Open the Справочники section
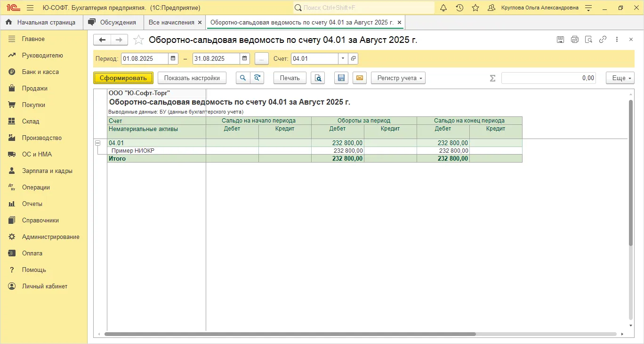This screenshot has width=644, height=344. (44, 220)
